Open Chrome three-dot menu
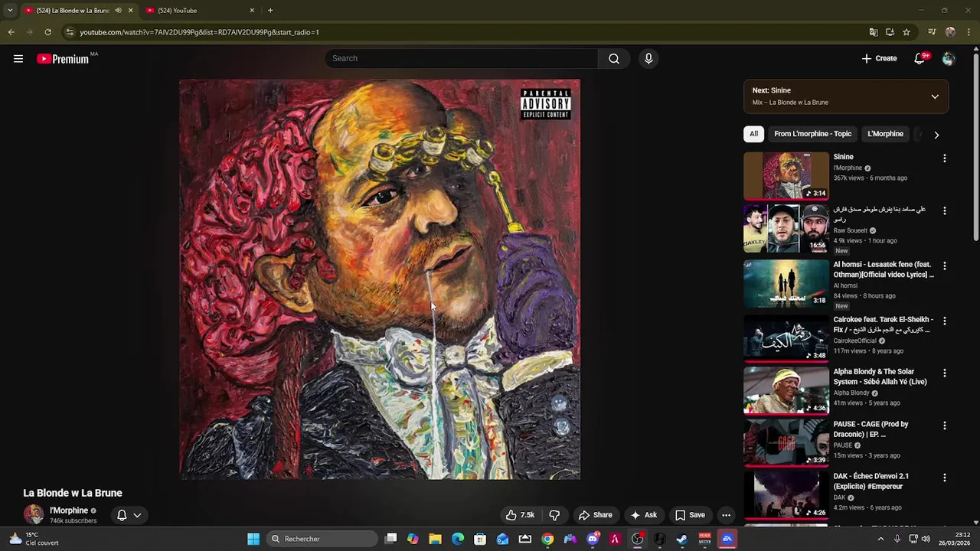The width and height of the screenshot is (980, 551). pos(969,32)
